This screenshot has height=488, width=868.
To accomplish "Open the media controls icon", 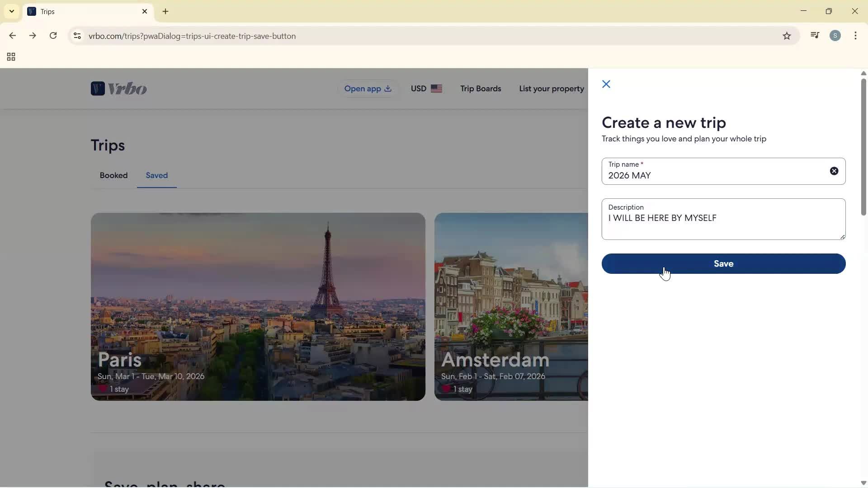I will point(815,35).
